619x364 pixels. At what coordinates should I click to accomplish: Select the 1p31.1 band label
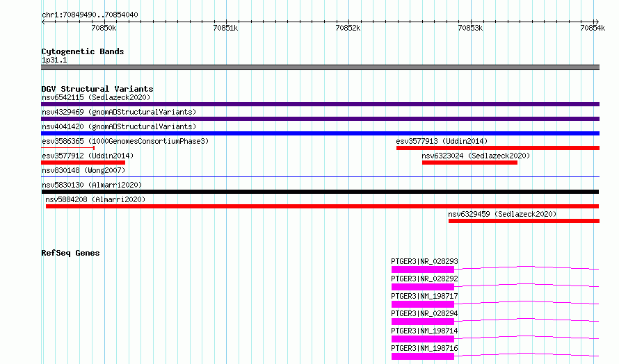(54, 60)
